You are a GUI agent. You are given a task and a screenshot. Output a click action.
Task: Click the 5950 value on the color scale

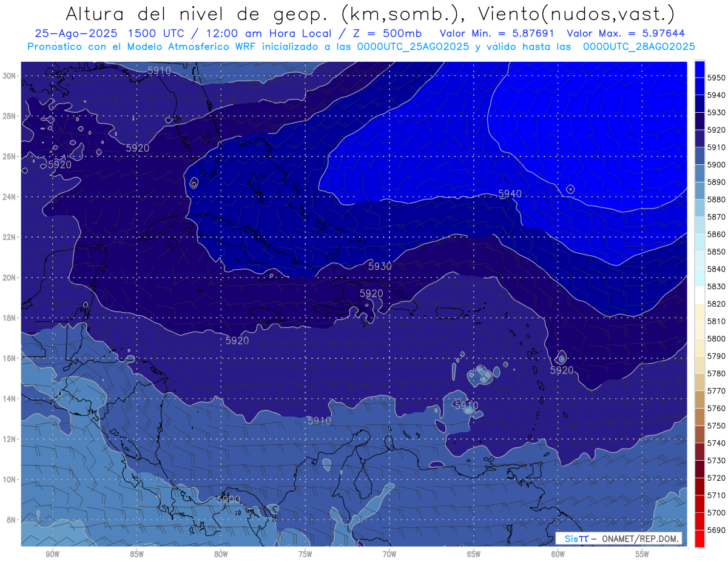[x=716, y=78]
